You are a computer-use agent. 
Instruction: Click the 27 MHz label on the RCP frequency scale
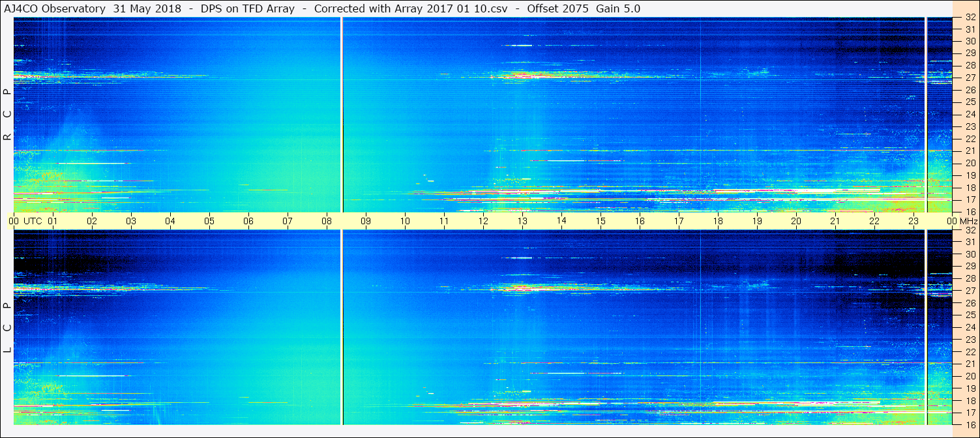970,78
